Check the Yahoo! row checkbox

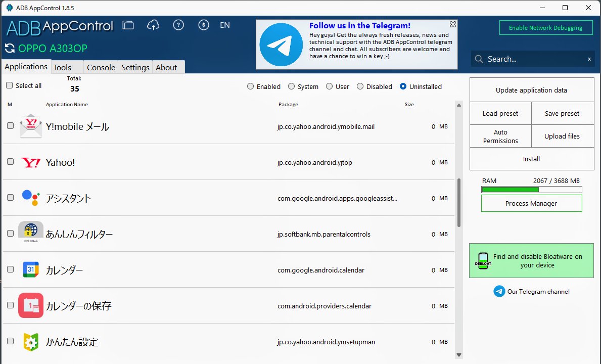(x=10, y=162)
